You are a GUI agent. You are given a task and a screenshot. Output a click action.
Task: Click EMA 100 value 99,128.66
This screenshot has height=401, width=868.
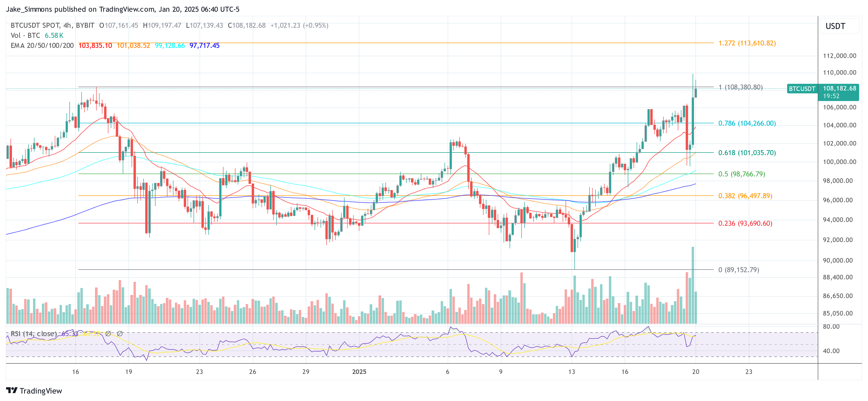pos(170,45)
